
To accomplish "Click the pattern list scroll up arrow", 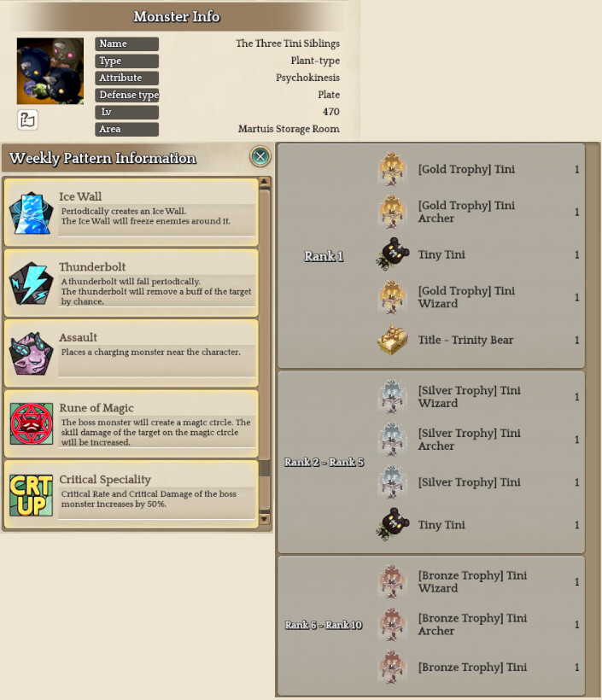I will click(265, 182).
